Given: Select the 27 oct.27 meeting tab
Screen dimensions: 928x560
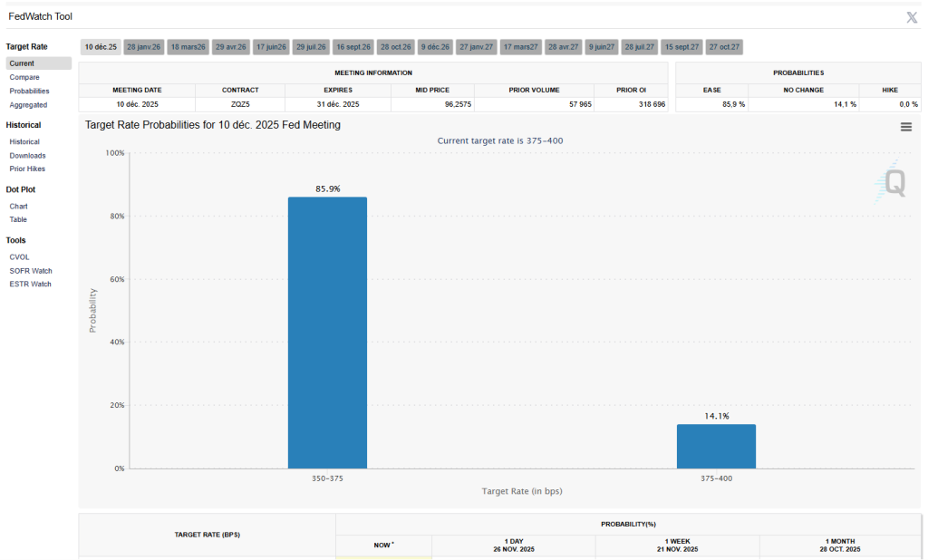Looking at the screenshot, I should [x=724, y=46].
